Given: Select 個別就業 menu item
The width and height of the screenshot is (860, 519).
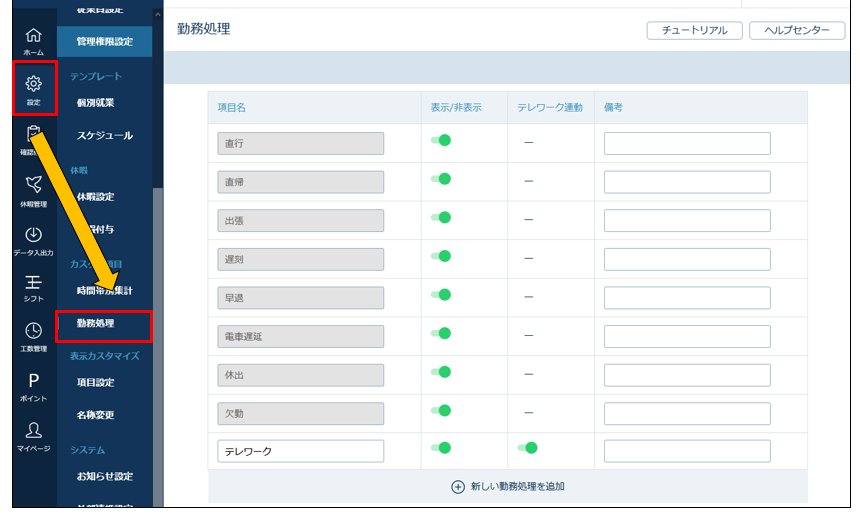Looking at the screenshot, I should pos(95,103).
